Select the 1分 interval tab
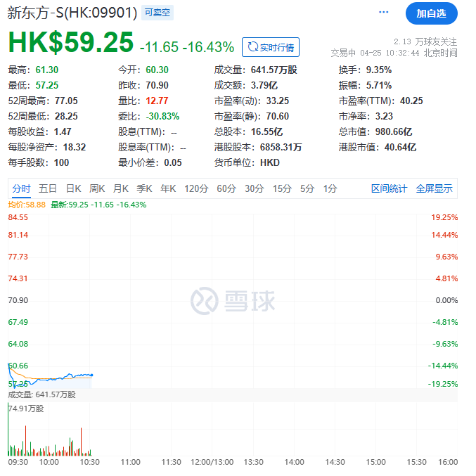476x476 pixels. pos(330,188)
